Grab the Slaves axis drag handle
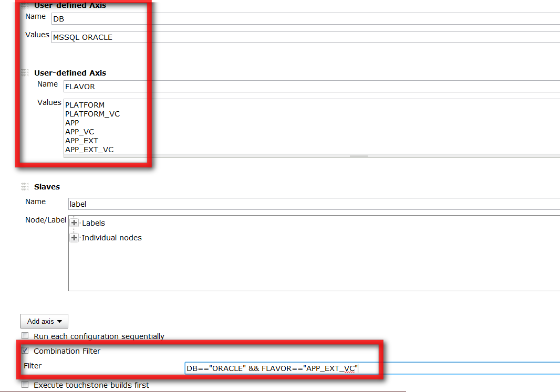This screenshot has height=392, width=560. (25, 187)
